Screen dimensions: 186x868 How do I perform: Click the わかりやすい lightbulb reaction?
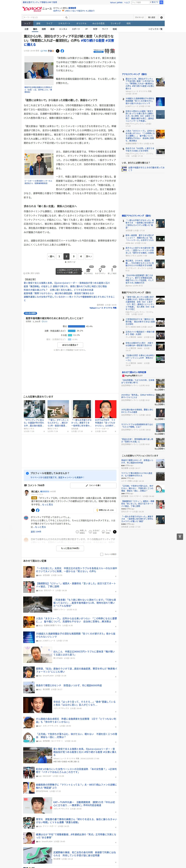click(100, 271)
